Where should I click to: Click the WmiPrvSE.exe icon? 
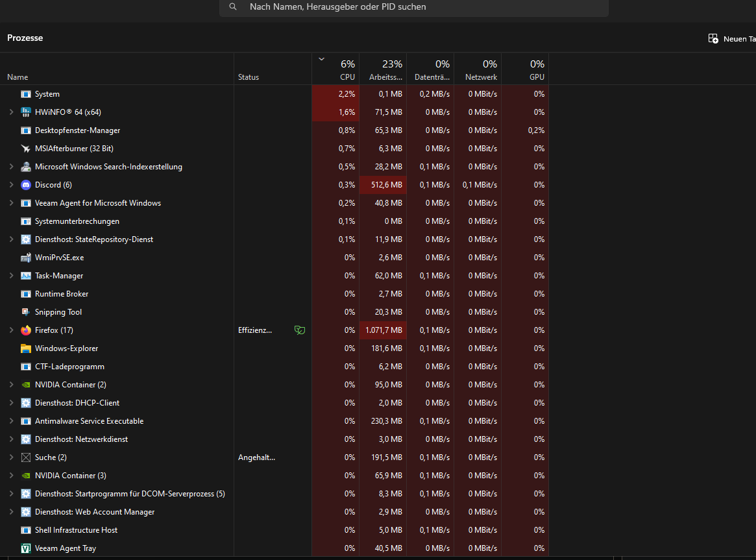[x=26, y=258]
